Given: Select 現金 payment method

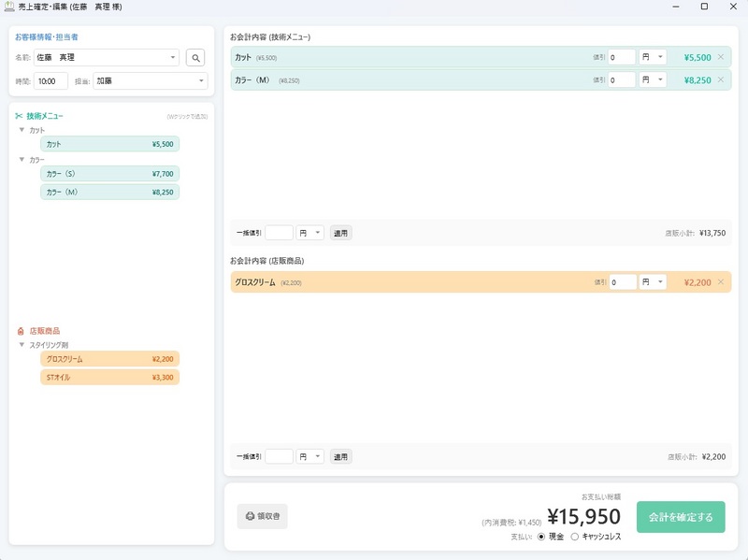Looking at the screenshot, I should pos(541,537).
